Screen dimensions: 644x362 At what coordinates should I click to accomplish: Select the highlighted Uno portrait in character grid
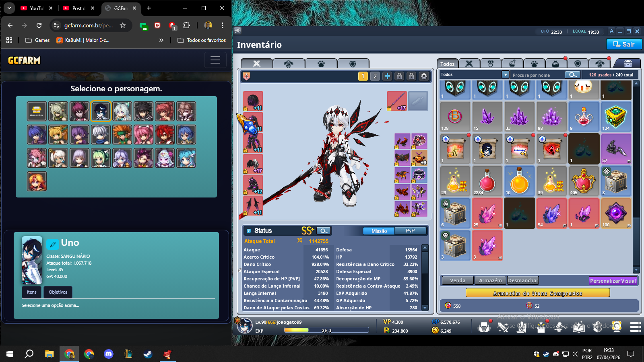click(101, 111)
